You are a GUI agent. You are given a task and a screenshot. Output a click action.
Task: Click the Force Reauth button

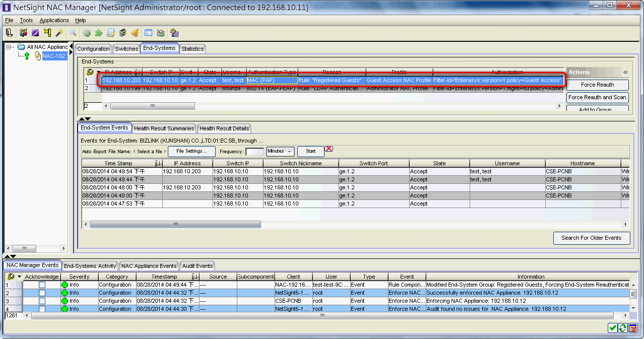598,85
